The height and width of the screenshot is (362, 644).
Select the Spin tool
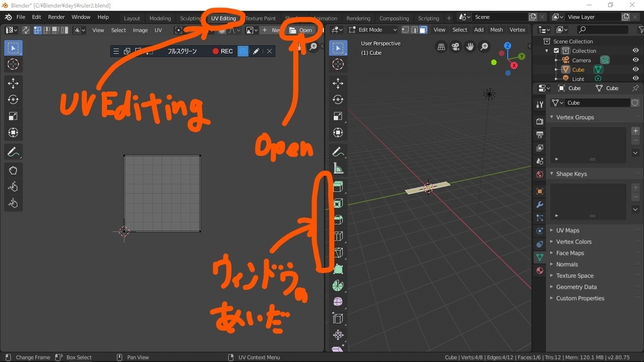click(x=338, y=286)
